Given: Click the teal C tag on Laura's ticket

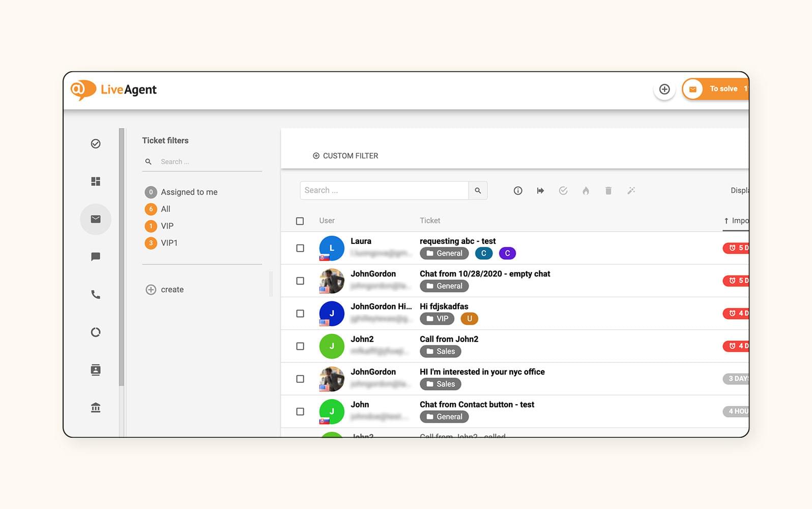Looking at the screenshot, I should point(483,253).
